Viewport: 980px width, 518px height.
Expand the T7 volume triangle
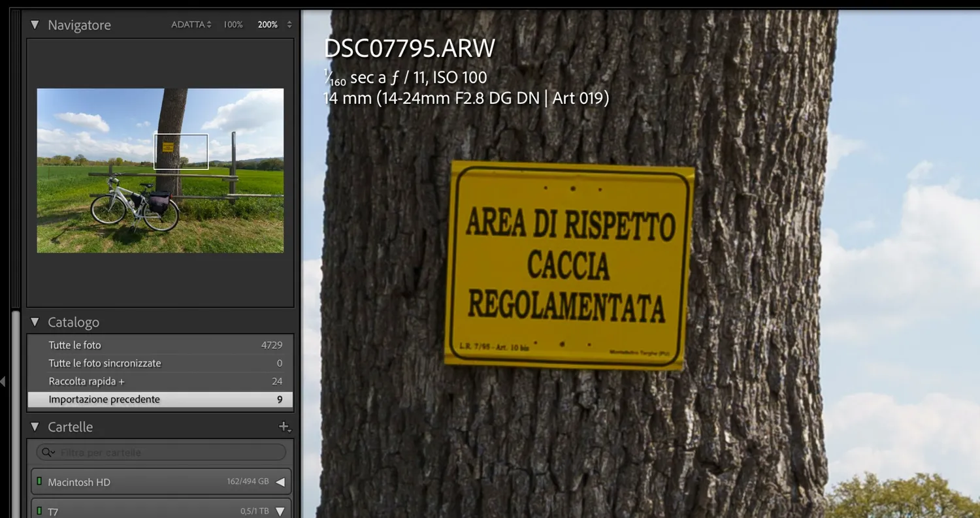coord(280,511)
